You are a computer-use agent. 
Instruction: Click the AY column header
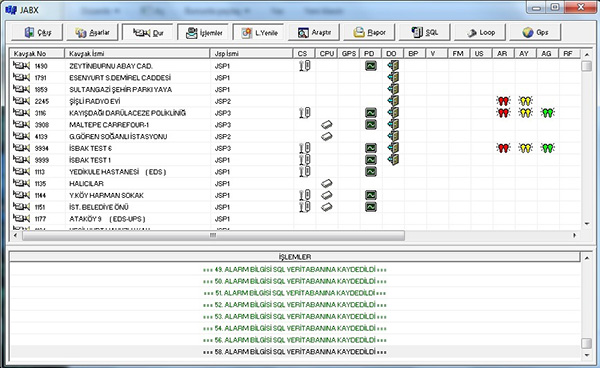pyautogui.click(x=525, y=53)
